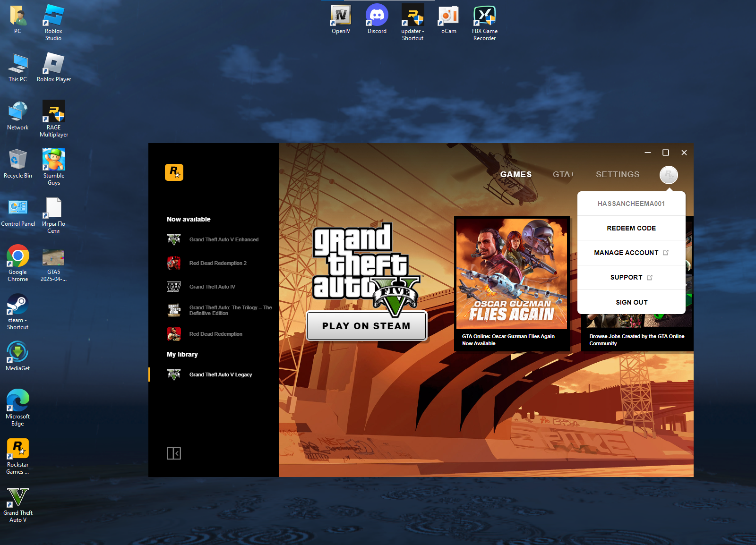Switch to the GTA+ tab
This screenshot has width=756, height=545.
564,174
